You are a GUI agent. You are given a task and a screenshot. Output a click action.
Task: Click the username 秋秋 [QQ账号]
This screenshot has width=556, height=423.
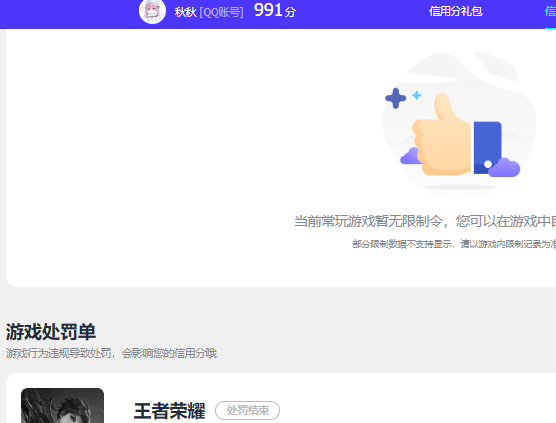[x=209, y=12]
